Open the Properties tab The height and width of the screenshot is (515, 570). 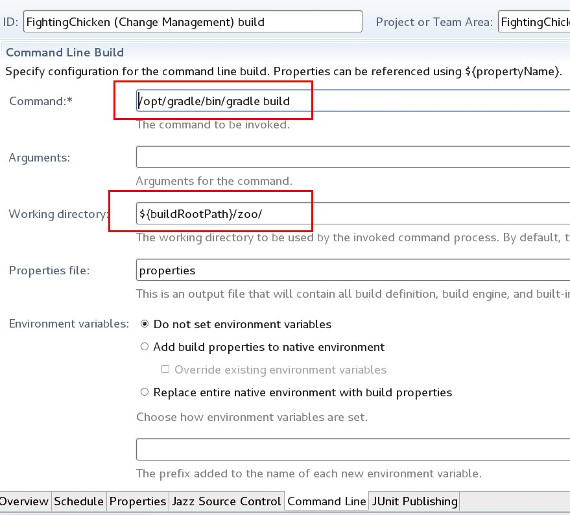tap(137, 501)
